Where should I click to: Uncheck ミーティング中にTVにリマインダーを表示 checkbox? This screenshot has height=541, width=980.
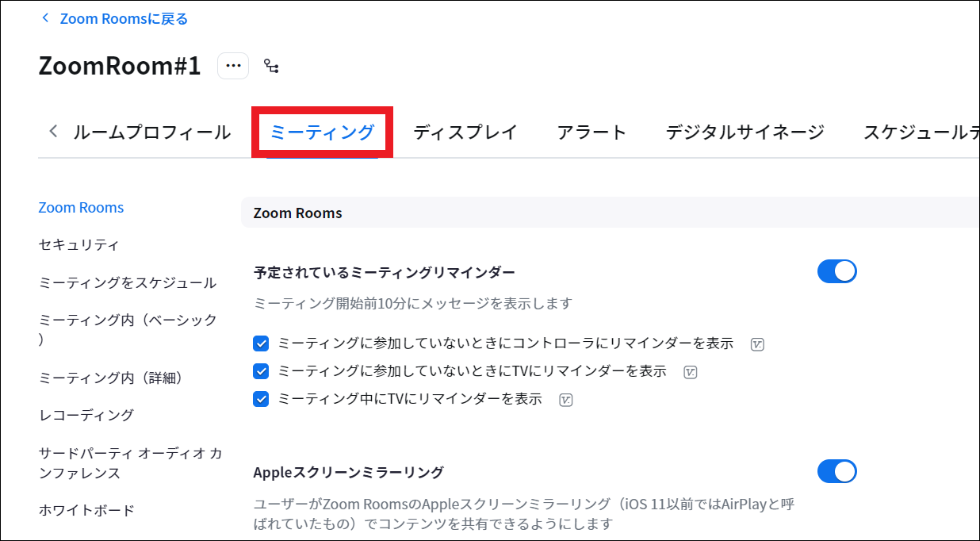(261, 399)
